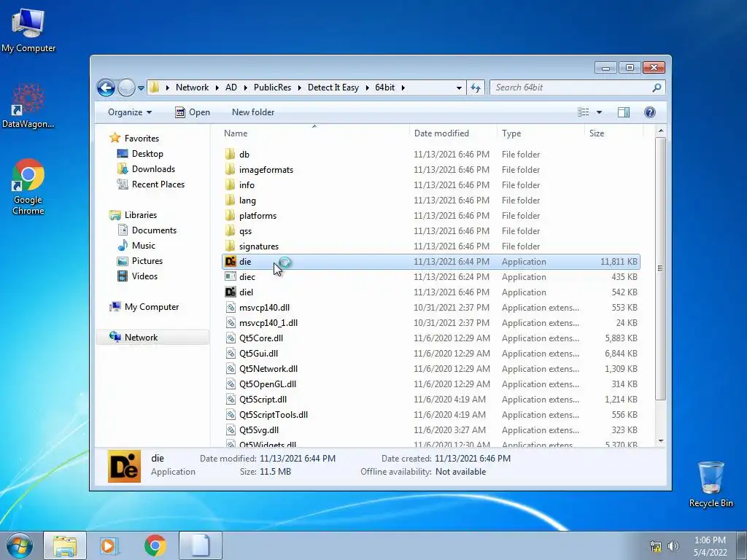Open Windows Start menu orb
Screen dimensions: 747x560
click(20, 545)
